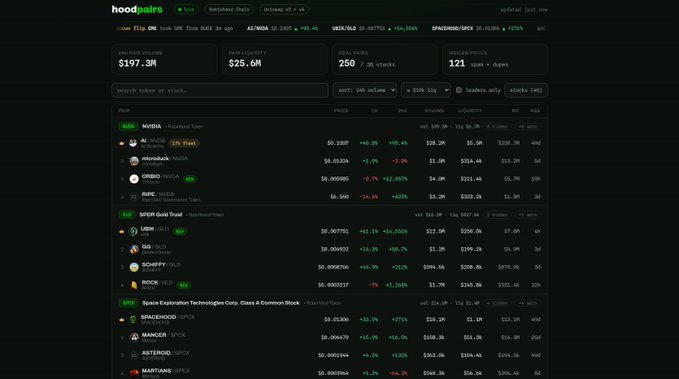Click the SPCX green ticker badge
This screenshot has height=379, width=679.
128,303
